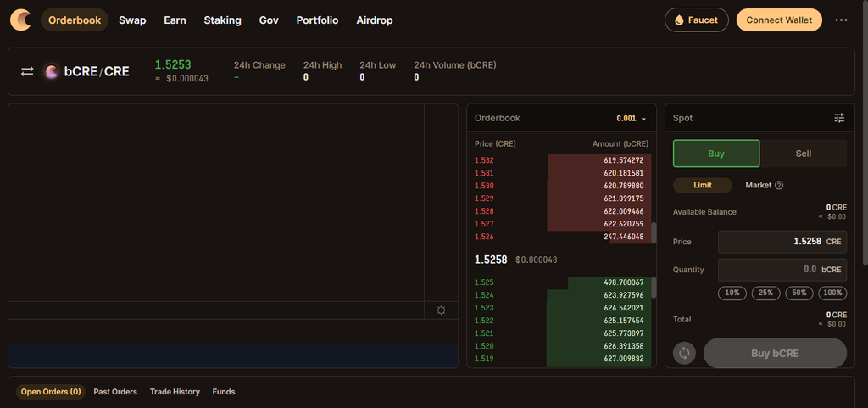Viewport: 868px width, 408px height.
Task: Click the Crescent moon logo
Action: point(20,20)
